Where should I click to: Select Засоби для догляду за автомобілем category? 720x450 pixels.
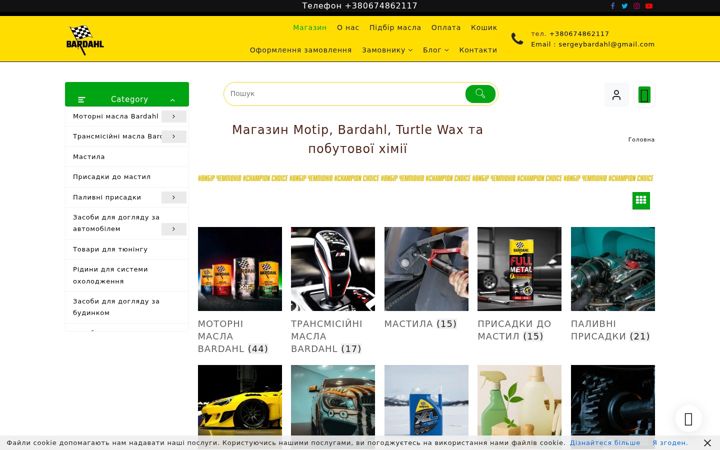coord(116,223)
